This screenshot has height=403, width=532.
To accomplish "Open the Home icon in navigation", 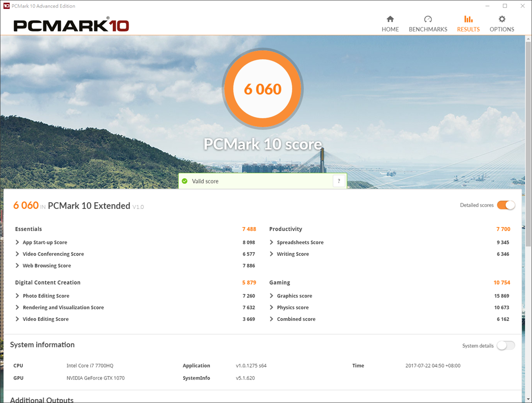I will coord(390,19).
